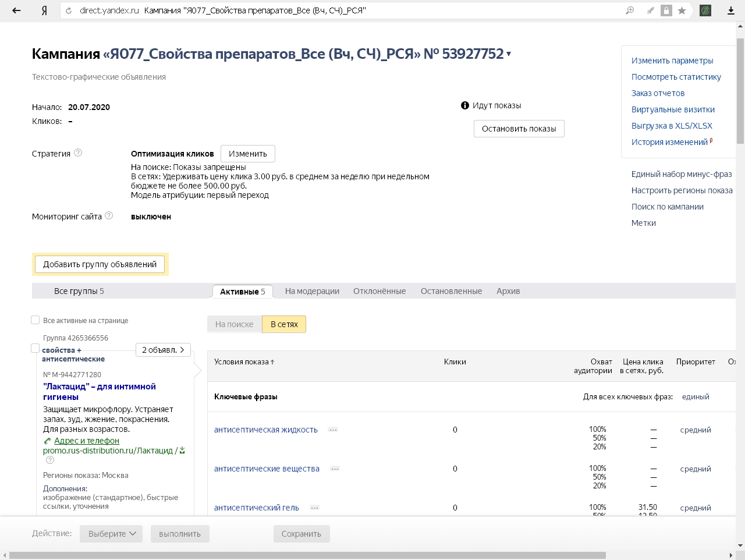Change средний priority for антисептические вещества
745x560 pixels.
(x=696, y=469)
